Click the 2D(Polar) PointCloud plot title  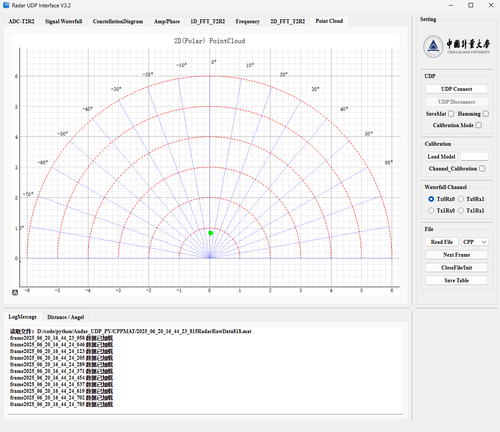pos(209,41)
